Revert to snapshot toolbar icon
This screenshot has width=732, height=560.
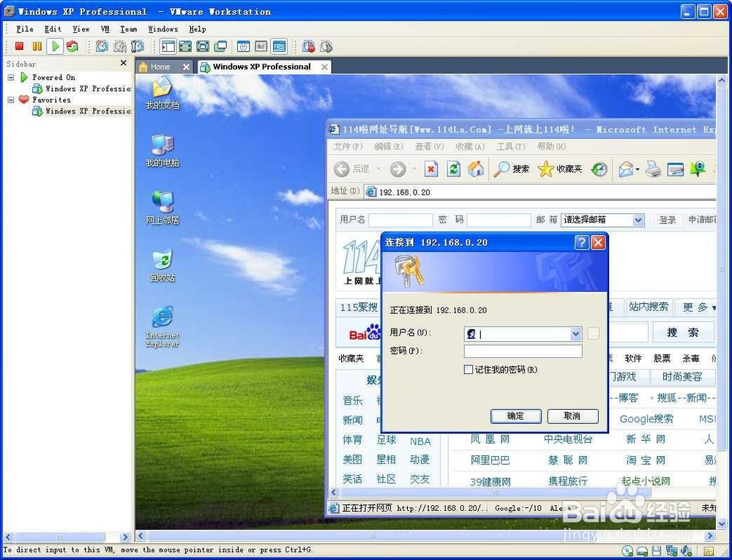pos(120,46)
